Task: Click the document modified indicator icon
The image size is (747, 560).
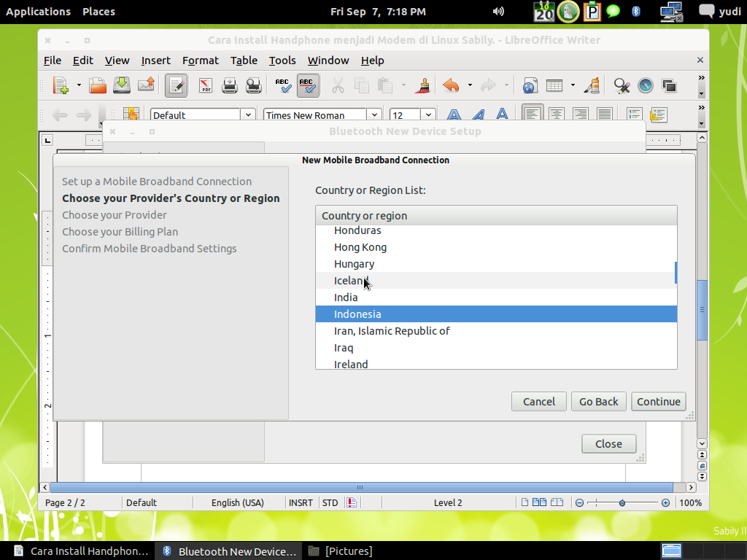Action: pyautogui.click(x=351, y=503)
